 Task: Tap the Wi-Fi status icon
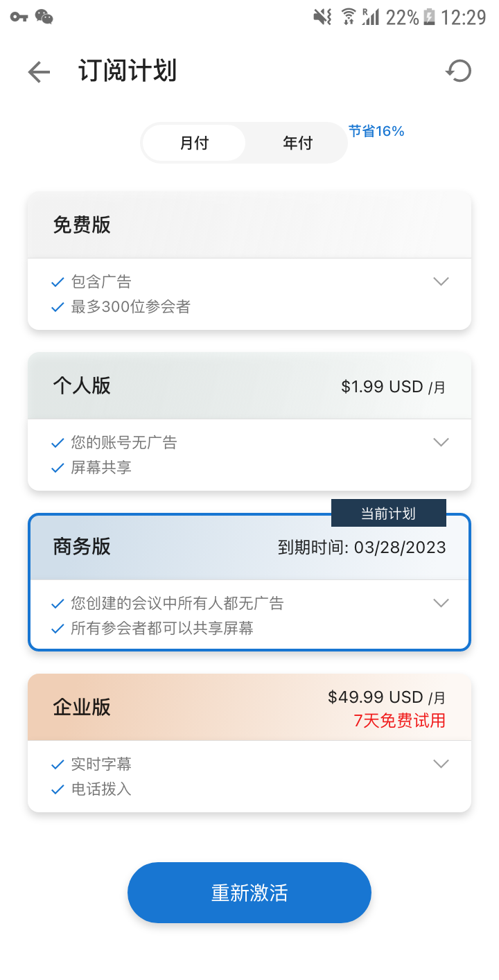coord(349,17)
